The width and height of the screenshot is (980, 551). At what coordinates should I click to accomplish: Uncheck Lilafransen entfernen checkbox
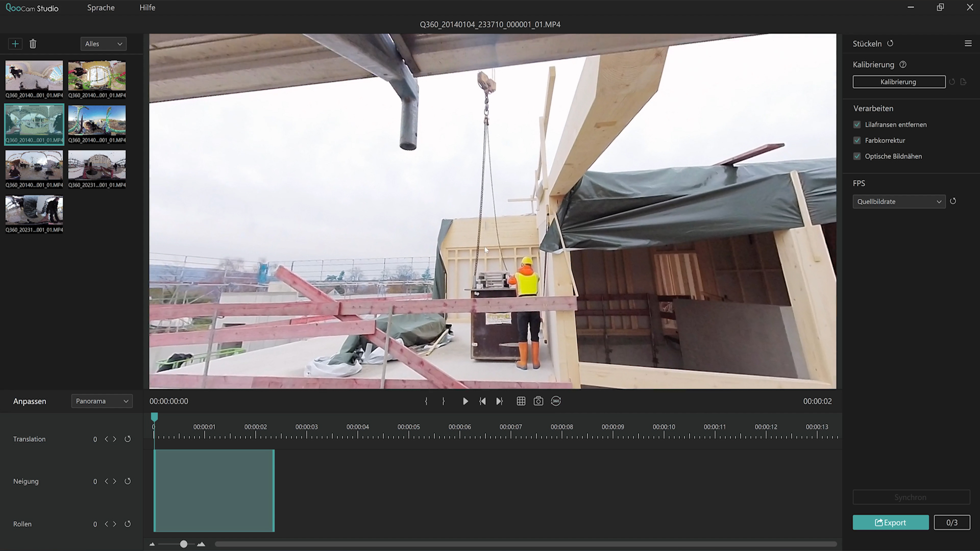(x=857, y=124)
